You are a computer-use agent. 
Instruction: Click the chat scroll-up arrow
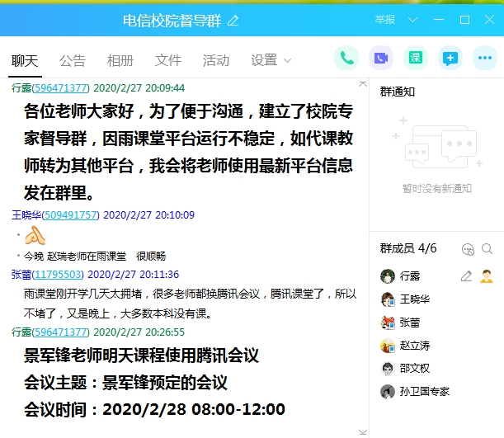(363, 84)
